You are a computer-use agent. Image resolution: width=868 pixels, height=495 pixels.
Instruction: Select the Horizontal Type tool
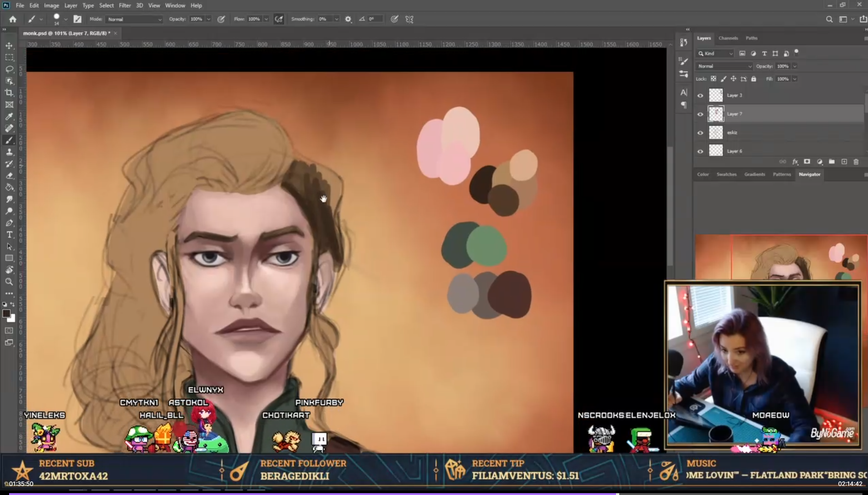[9, 235]
